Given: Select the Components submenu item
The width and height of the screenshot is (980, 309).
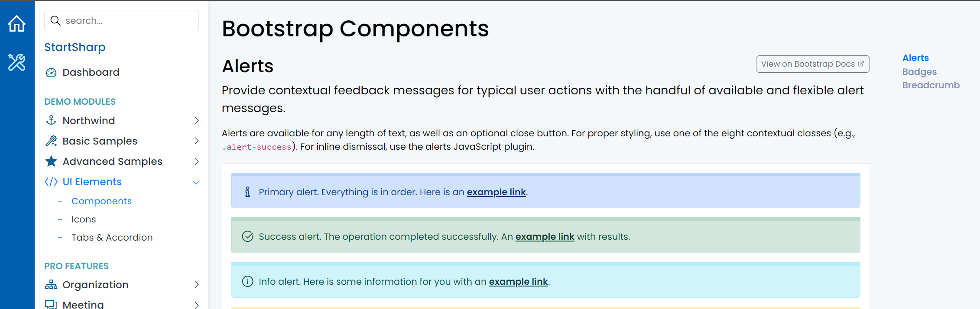Looking at the screenshot, I should pyautogui.click(x=101, y=201).
